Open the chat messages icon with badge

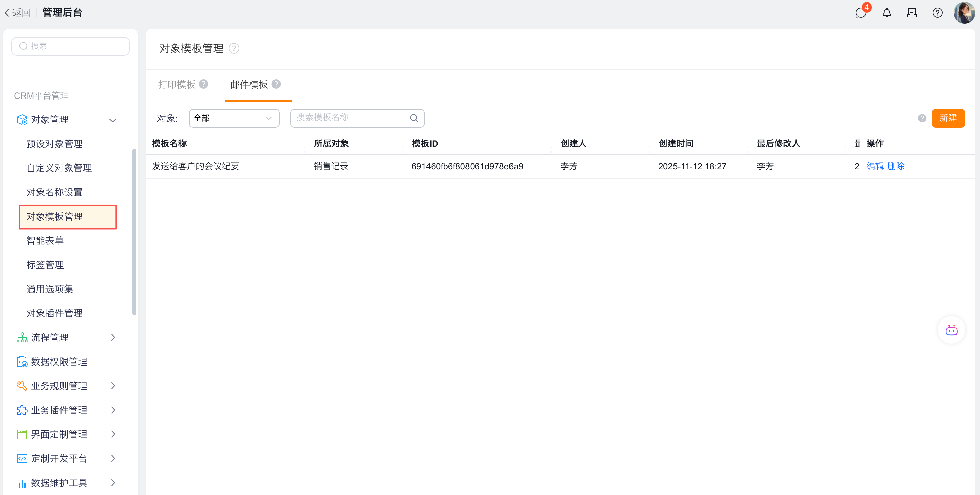pyautogui.click(x=861, y=13)
